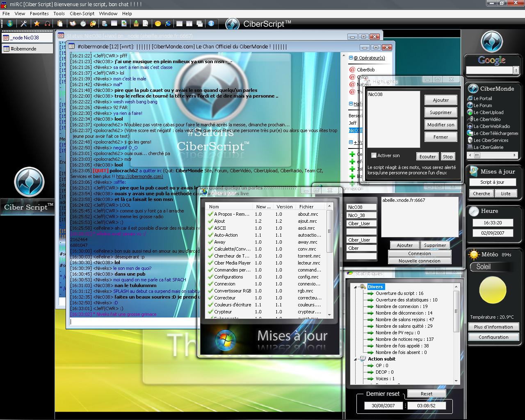
Task: Click Modifier son button
Action: [441, 125]
